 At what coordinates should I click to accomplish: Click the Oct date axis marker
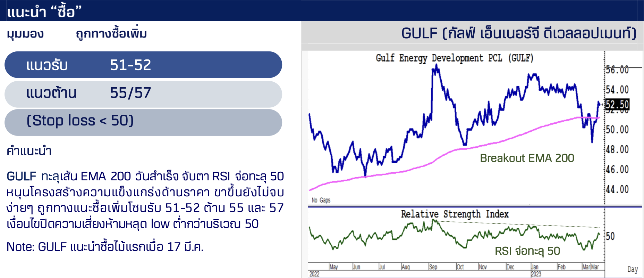tap(460, 267)
